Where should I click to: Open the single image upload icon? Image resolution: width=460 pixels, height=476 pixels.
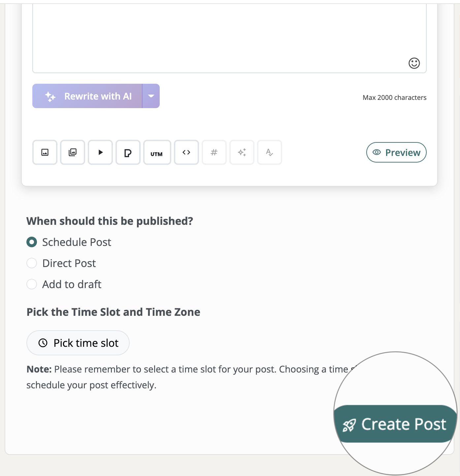[x=45, y=152]
